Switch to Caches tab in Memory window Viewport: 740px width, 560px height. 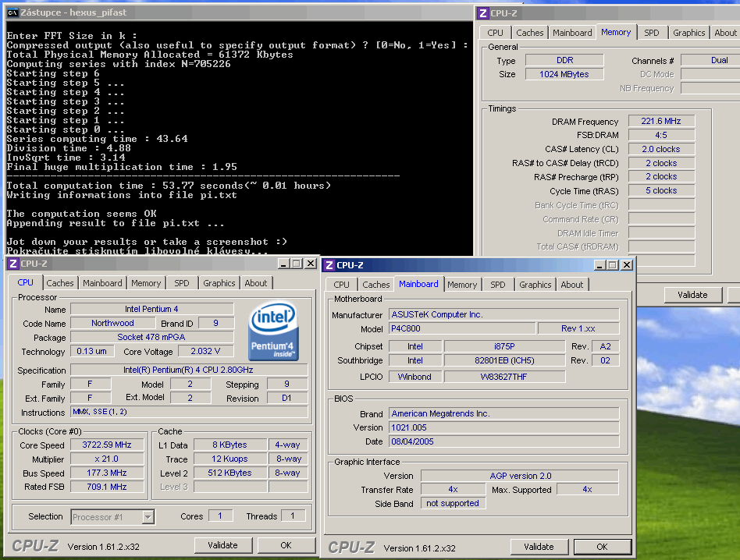coord(529,33)
